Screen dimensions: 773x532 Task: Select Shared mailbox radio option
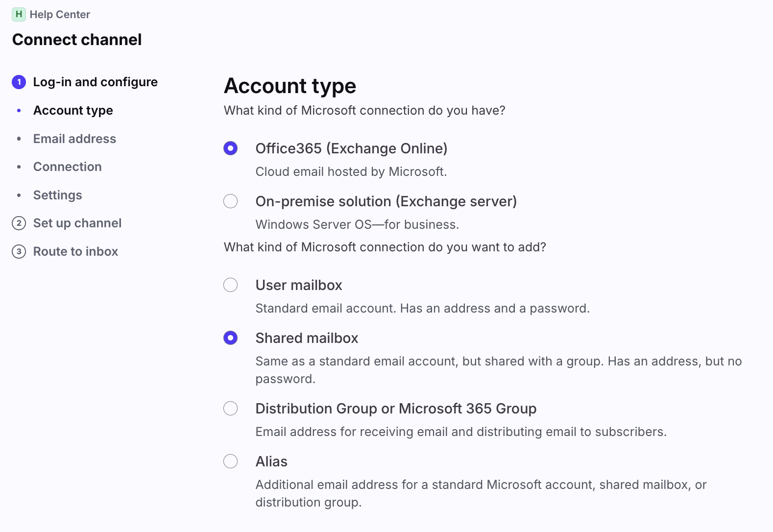coord(230,338)
